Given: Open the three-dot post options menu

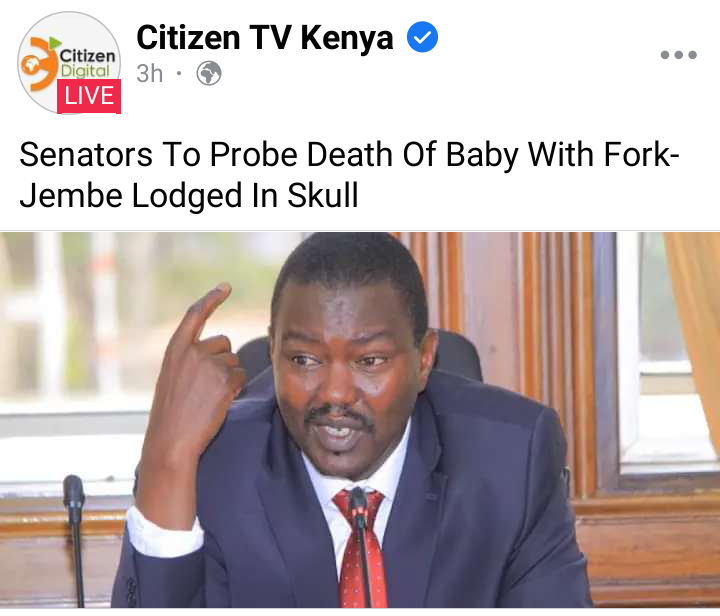Looking at the screenshot, I should click(x=679, y=55).
